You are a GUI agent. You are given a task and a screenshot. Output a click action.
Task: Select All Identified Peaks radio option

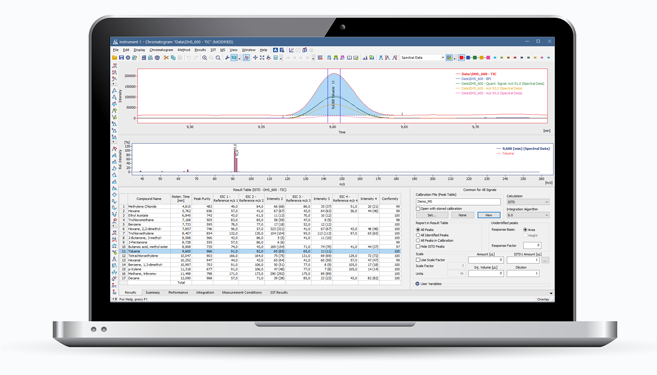click(418, 235)
